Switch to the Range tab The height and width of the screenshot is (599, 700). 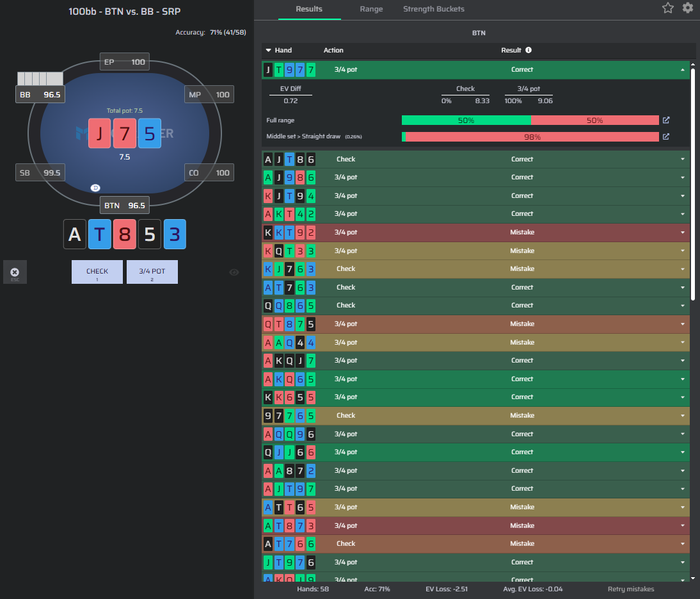tap(371, 9)
